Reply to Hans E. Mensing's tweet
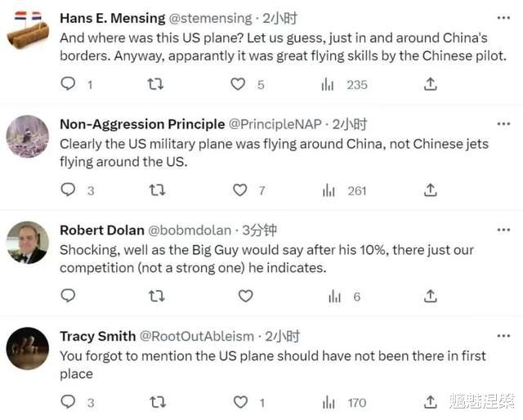 (x=69, y=83)
